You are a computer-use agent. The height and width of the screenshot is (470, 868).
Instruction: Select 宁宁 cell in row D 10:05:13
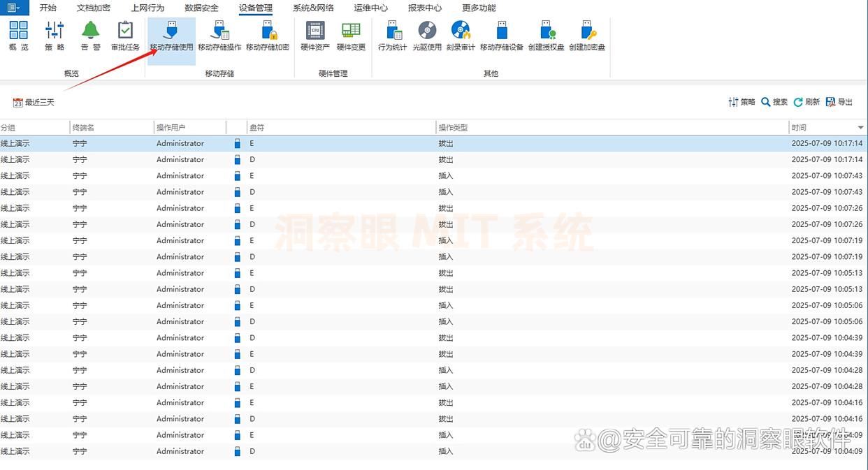(80, 289)
